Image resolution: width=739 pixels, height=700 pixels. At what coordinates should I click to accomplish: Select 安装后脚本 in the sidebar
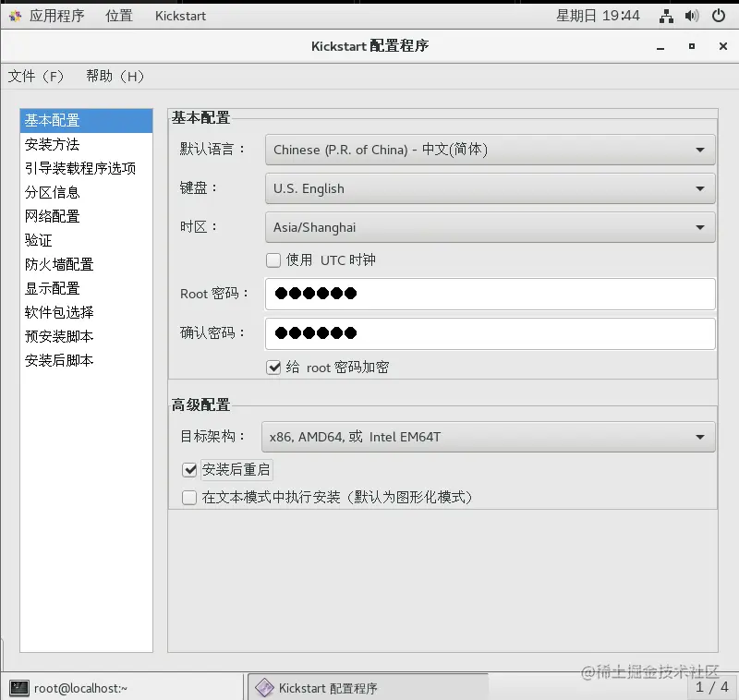86,360
